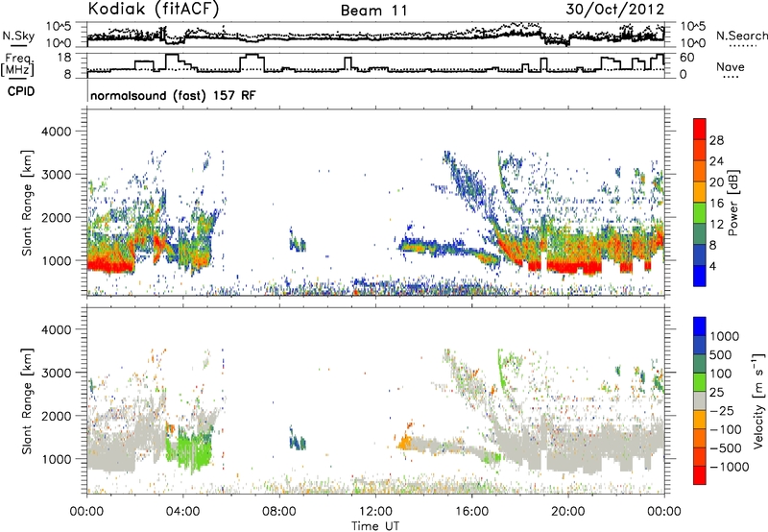Click the light green 12–16 dB Power segment

click(700, 213)
